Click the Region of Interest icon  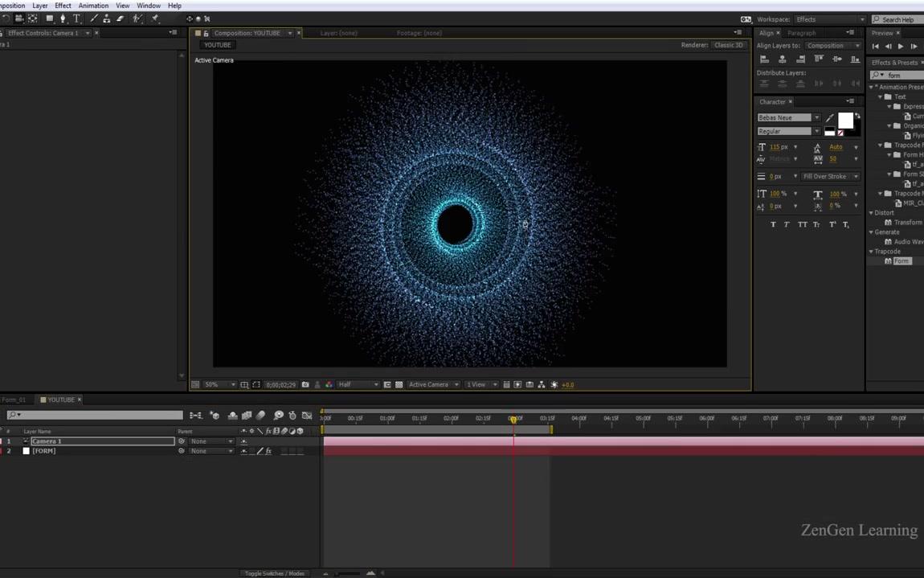(256, 384)
